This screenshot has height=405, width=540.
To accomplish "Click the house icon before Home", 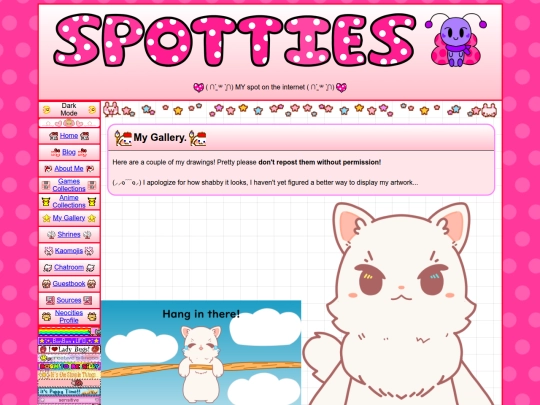I will pos(53,136).
